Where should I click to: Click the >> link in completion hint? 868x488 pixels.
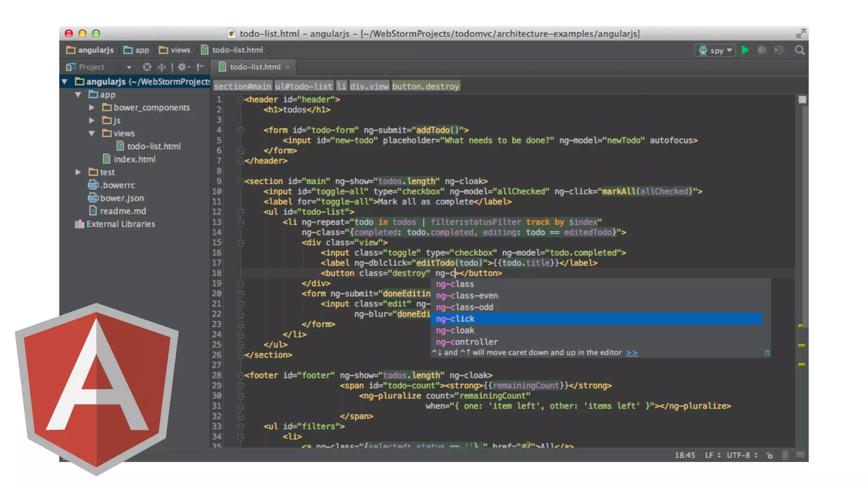coord(632,352)
